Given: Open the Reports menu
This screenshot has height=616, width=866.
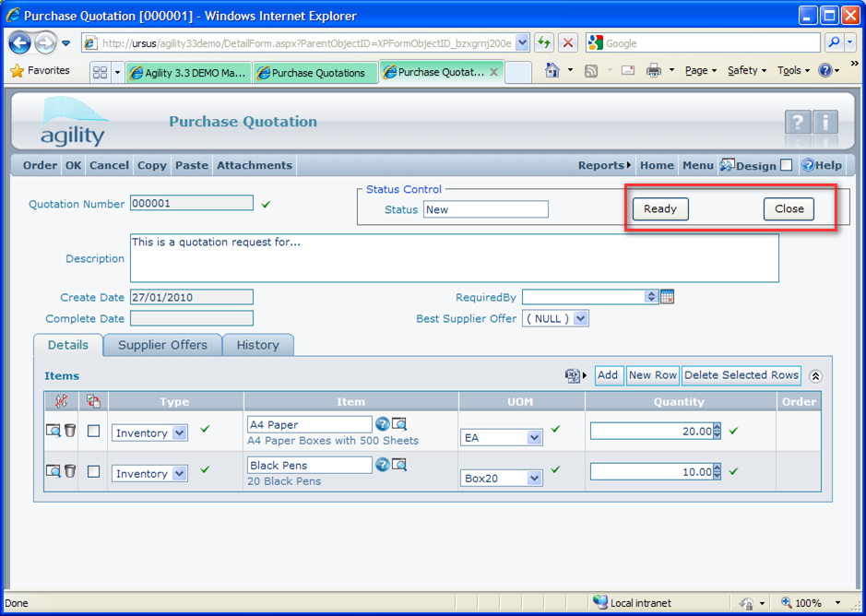Looking at the screenshot, I should (604, 166).
